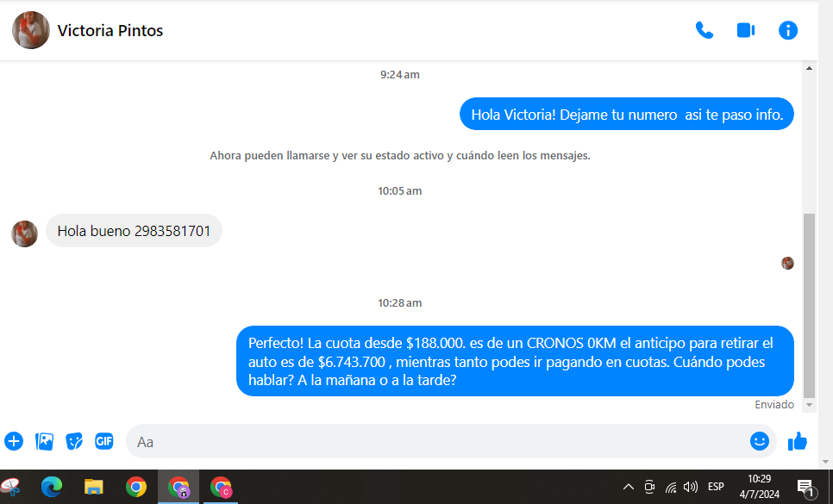This screenshot has width=833, height=504.
Task: Show hidden system tray icons
Action: click(629, 487)
